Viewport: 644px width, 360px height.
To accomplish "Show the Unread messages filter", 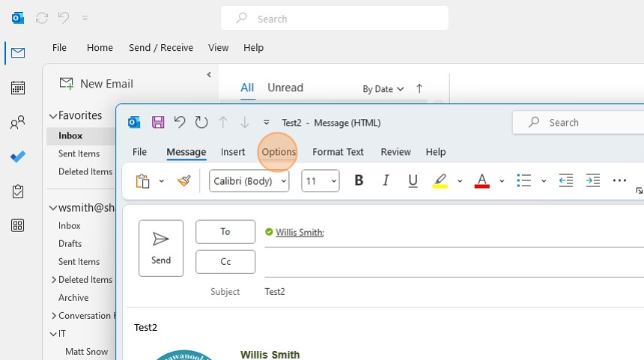I will (x=285, y=88).
